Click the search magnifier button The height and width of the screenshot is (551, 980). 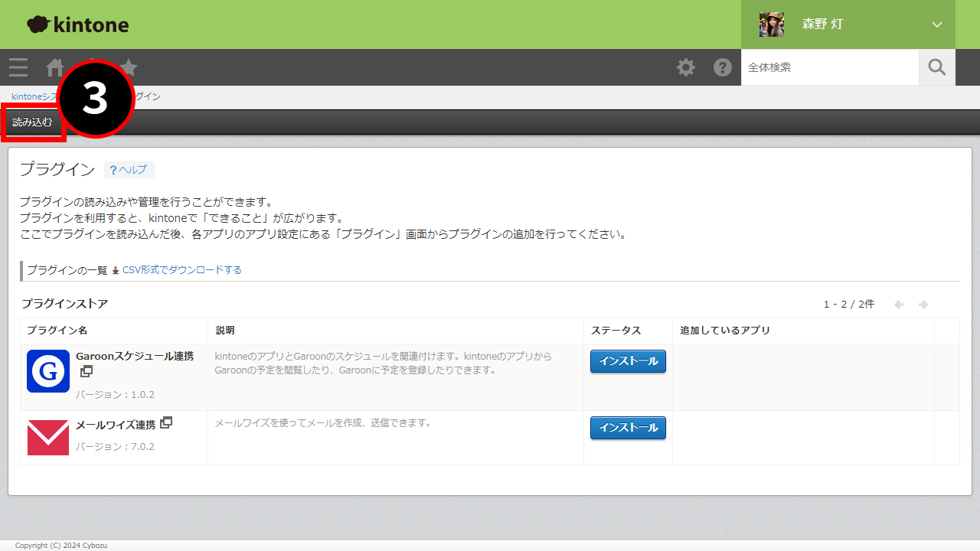pos(937,67)
